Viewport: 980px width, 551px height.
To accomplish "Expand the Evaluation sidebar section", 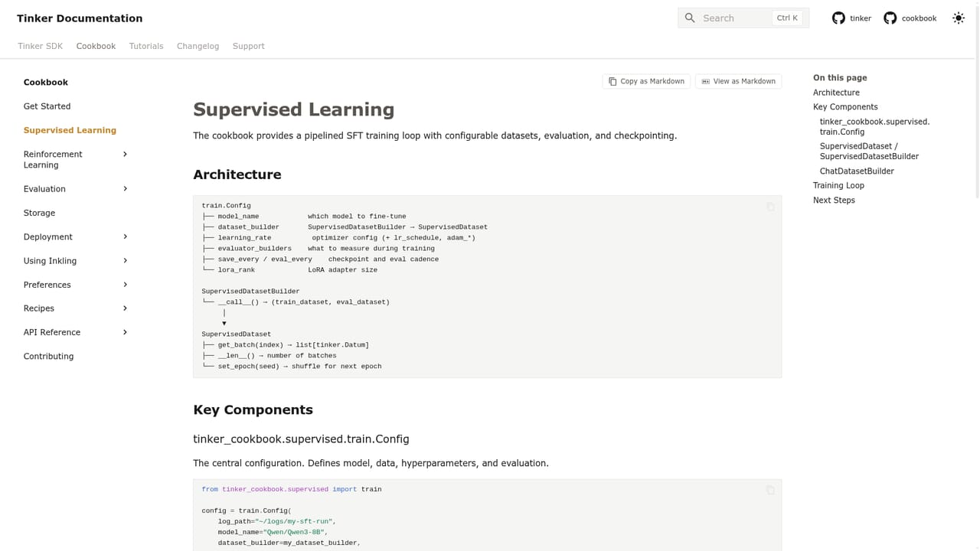I will click(126, 189).
